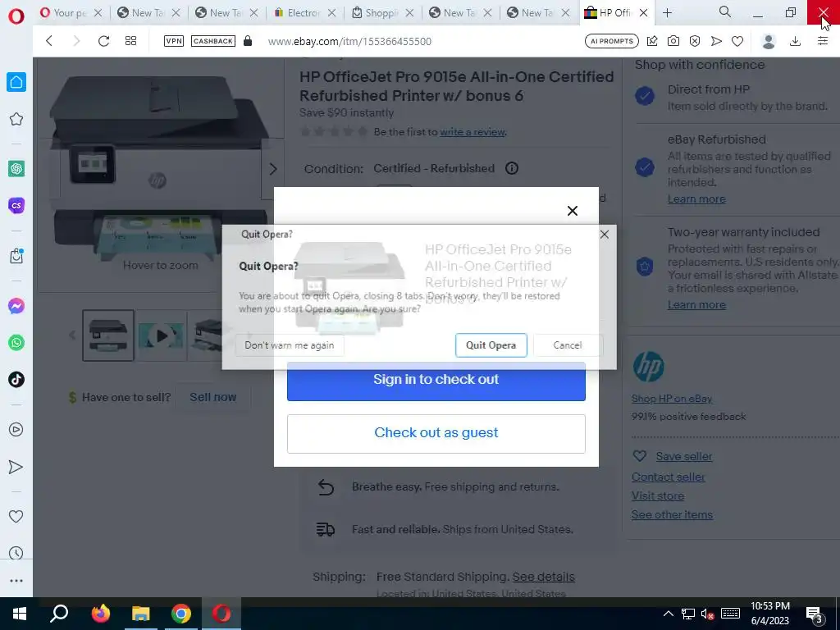Image resolution: width=840 pixels, height=630 pixels.
Task: Search tabs with the magnifier icon
Action: (725, 11)
